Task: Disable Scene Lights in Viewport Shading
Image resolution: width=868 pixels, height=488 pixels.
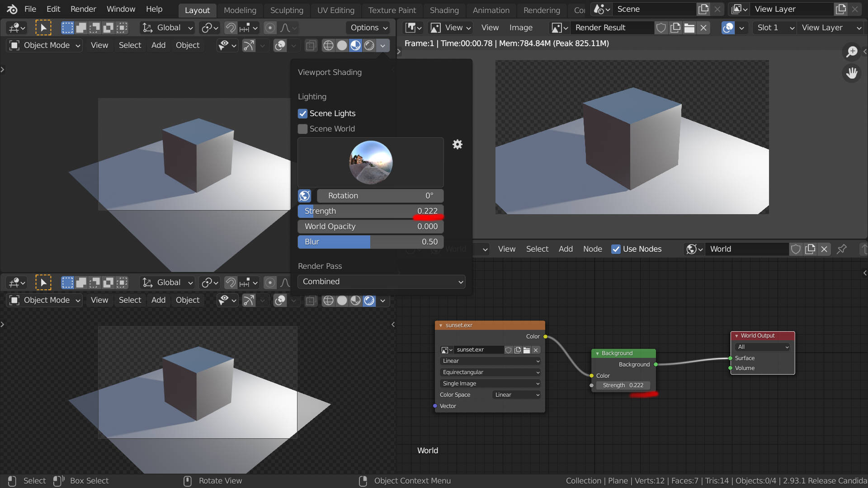Action: 302,113
